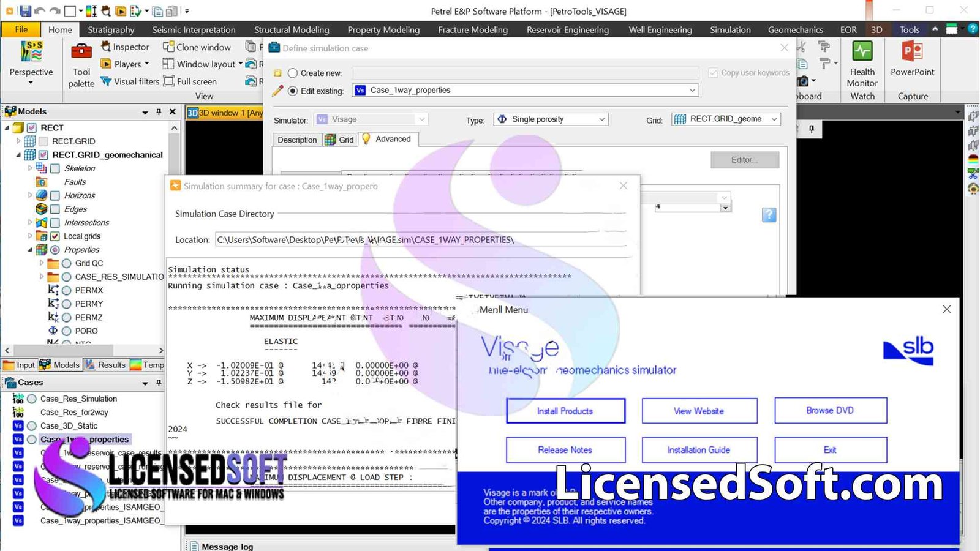The width and height of the screenshot is (980, 551).
Task: Toggle the Horizons checkbox
Action: point(55,195)
